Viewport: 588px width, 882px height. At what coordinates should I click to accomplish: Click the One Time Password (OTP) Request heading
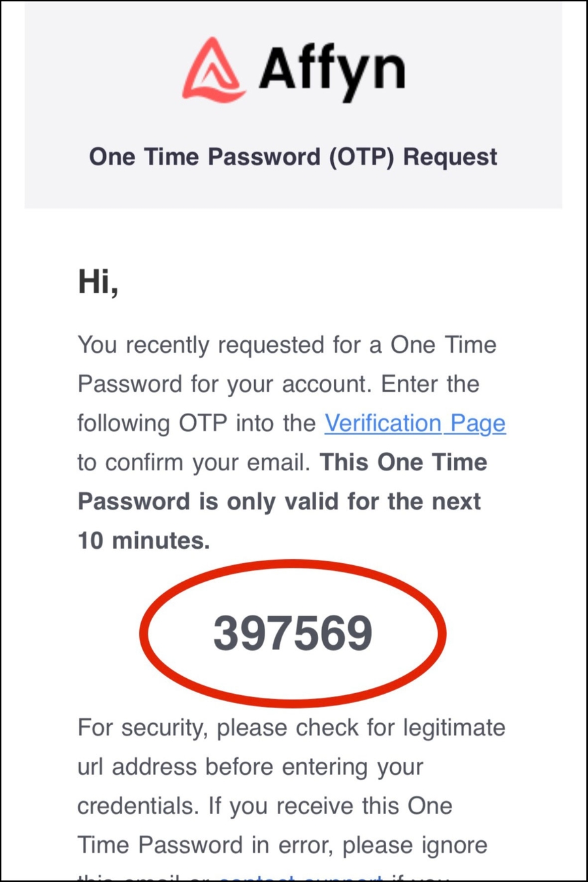(x=293, y=157)
